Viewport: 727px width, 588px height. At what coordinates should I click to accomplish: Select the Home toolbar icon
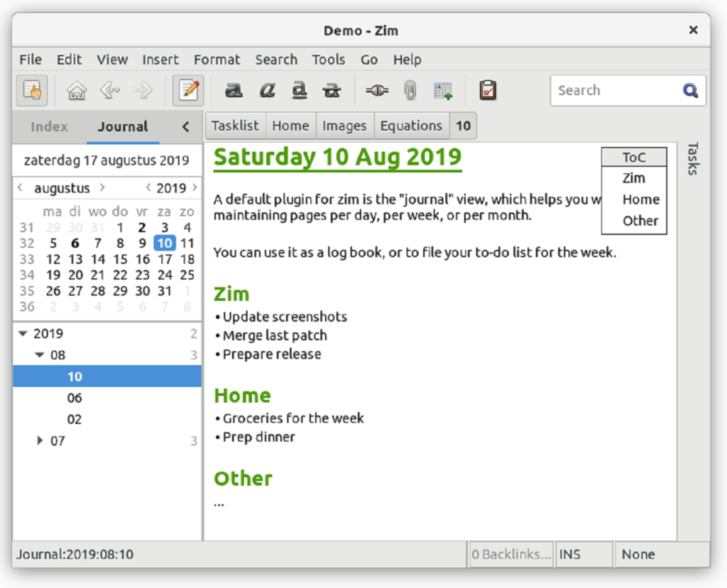tap(76, 90)
